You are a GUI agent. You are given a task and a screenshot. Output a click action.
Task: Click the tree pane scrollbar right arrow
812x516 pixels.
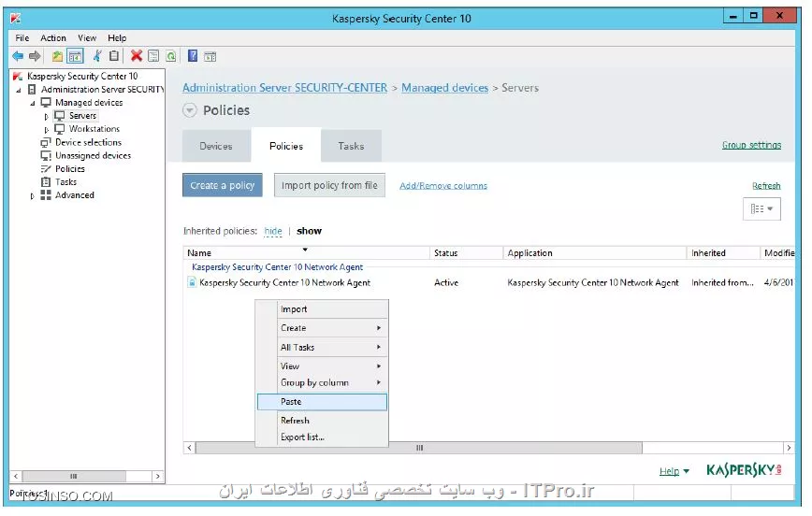click(x=157, y=476)
